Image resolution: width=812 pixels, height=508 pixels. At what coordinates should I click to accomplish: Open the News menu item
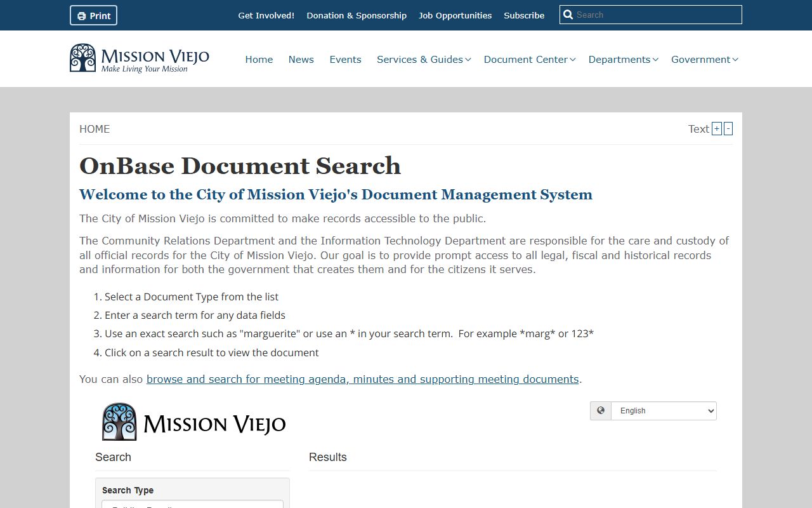301,59
